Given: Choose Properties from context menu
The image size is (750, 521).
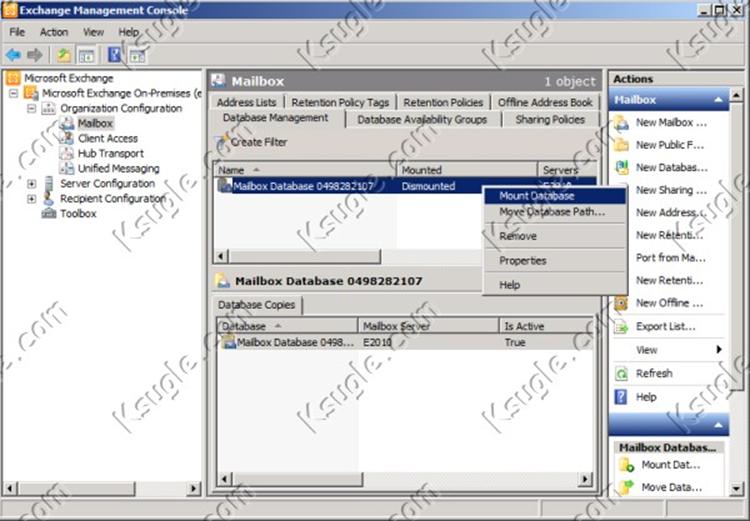Looking at the screenshot, I should pos(555,260).
